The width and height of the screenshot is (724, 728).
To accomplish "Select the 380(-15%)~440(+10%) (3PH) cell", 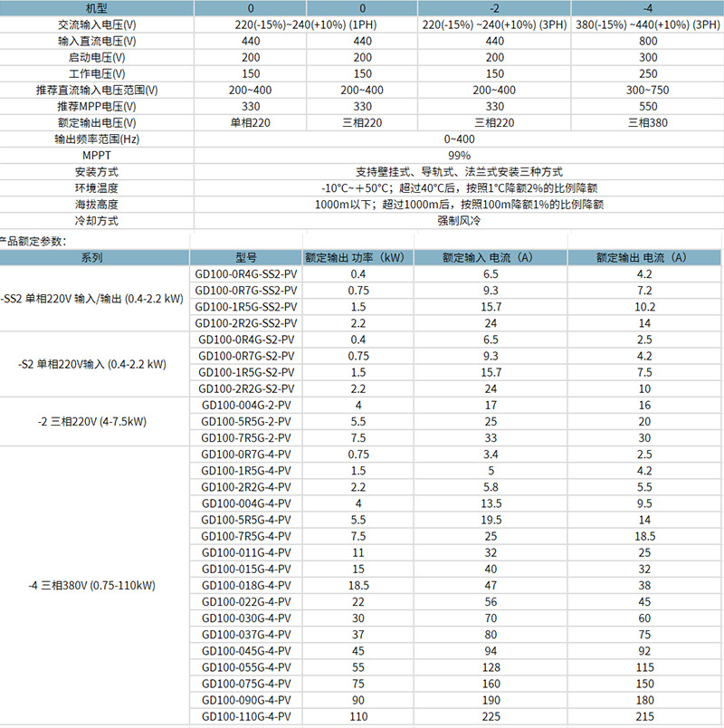I will coord(648,24).
